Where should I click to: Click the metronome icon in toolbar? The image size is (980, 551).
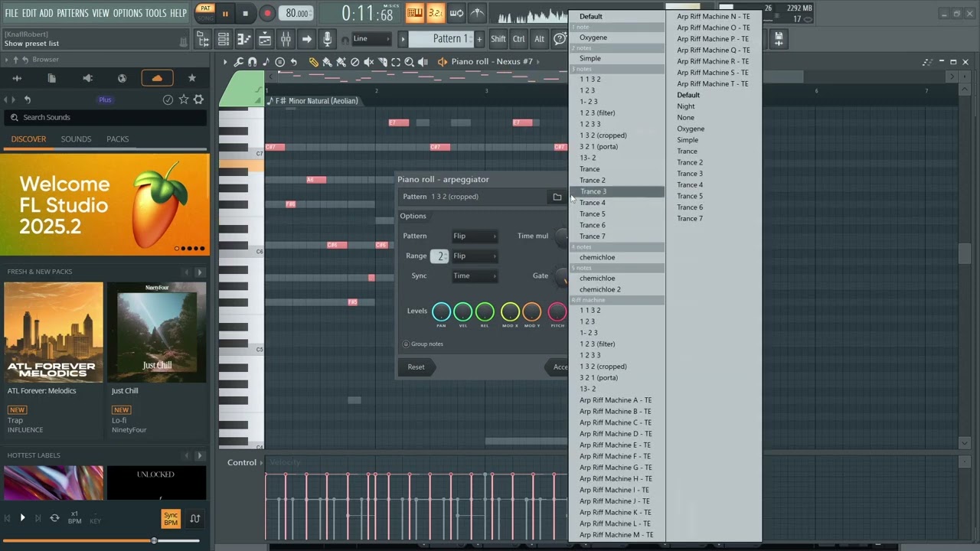[477, 13]
